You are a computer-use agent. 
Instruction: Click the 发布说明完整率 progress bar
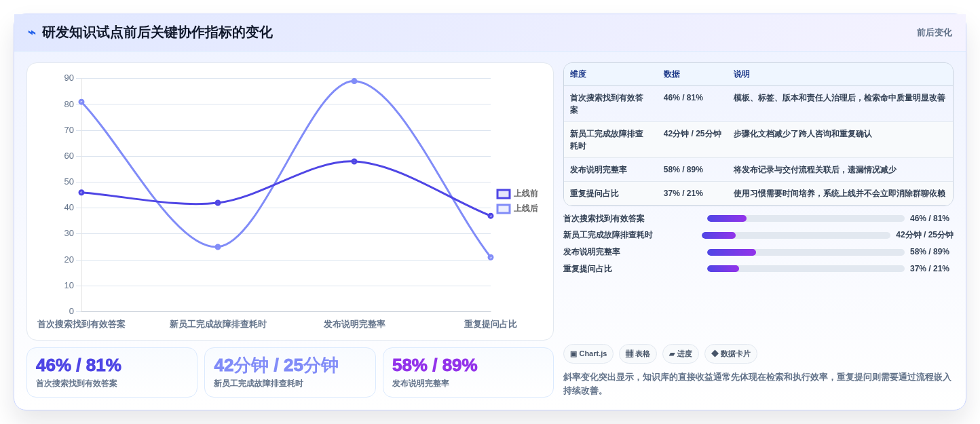point(806,252)
